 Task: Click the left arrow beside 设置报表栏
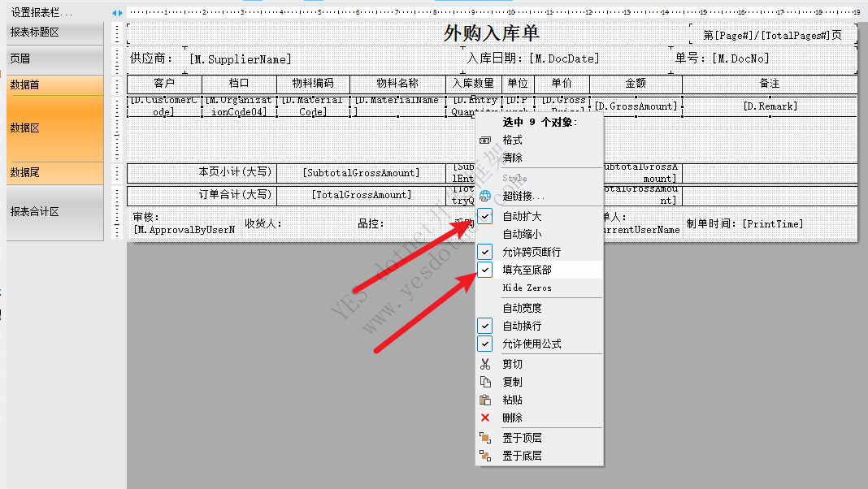coord(114,13)
